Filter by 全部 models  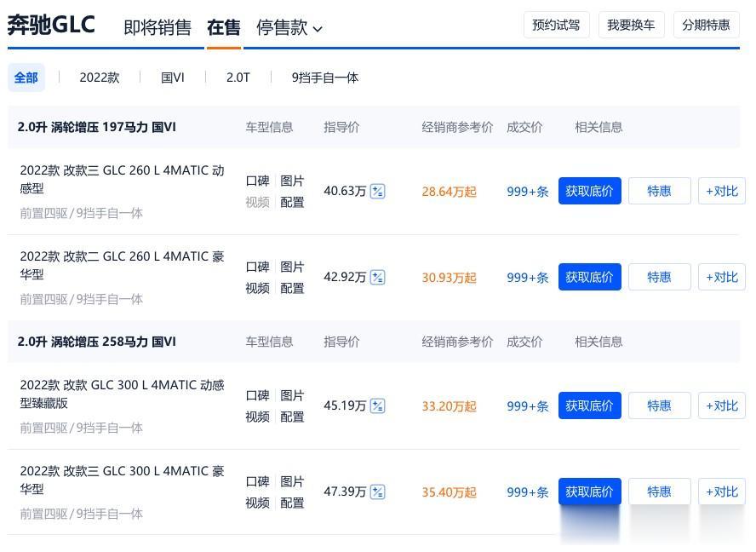click(x=26, y=78)
